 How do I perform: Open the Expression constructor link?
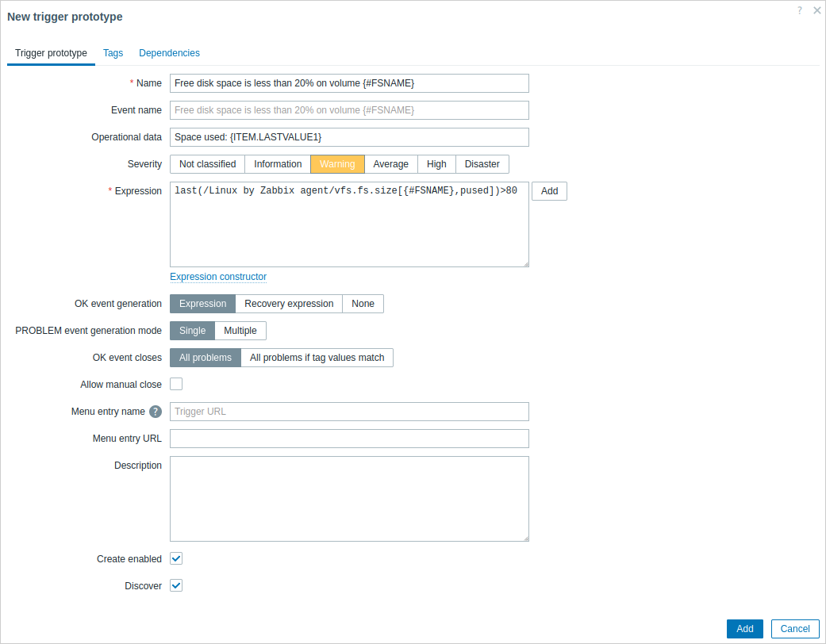click(x=218, y=277)
